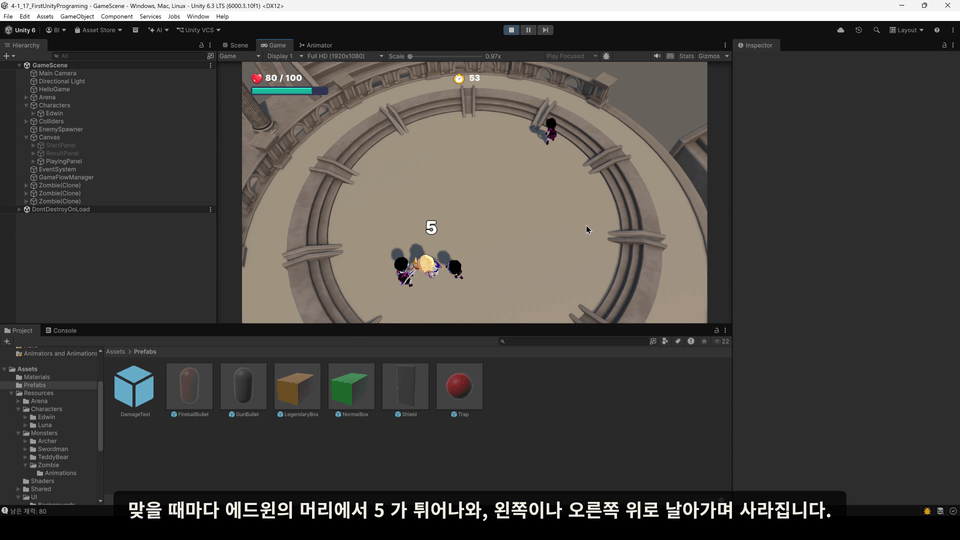
Task: Open the Unity VCS dropdown
Action: [198, 30]
